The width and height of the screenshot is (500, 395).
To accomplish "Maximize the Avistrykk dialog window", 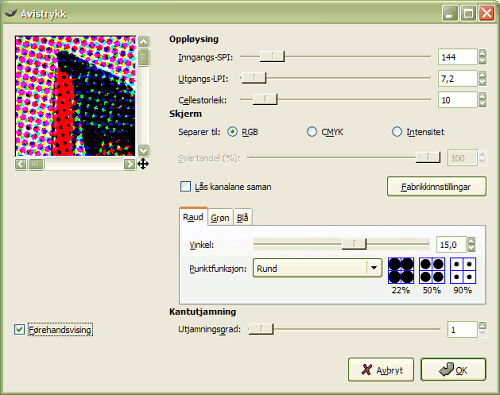I will click(468, 14).
